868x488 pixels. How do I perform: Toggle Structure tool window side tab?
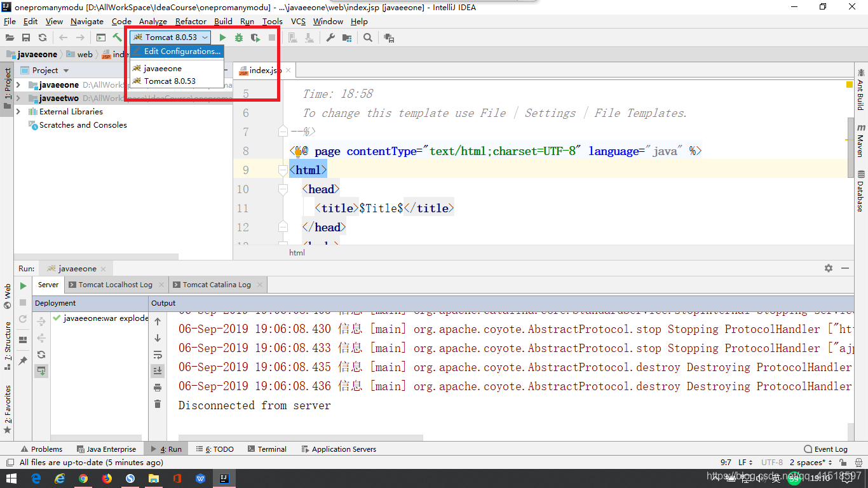(7, 347)
